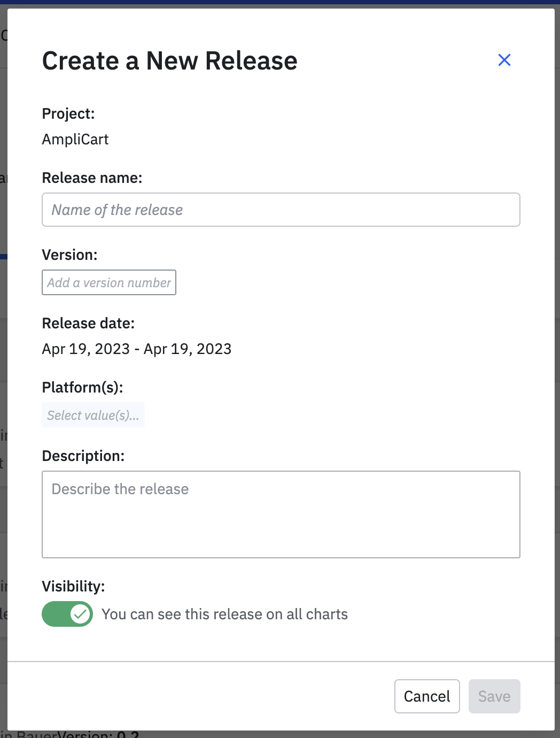Toggle off showing this release on all charts
The height and width of the screenshot is (738, 560).
click(67, 614)
